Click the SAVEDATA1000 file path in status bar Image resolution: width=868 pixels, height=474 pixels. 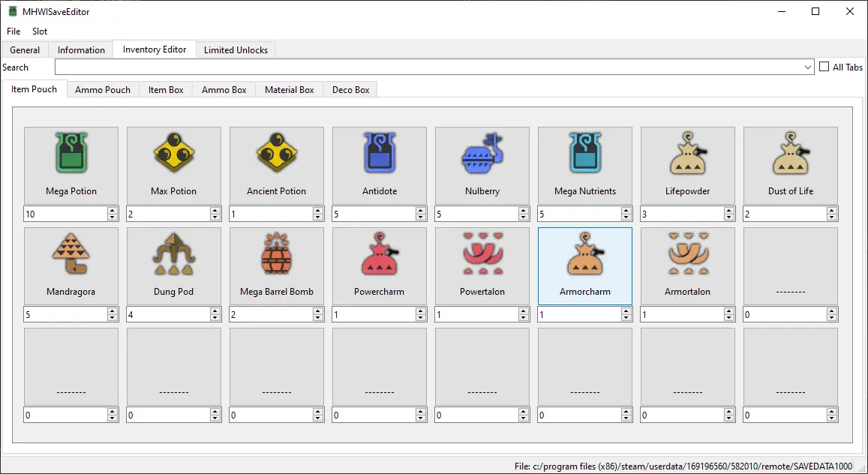pyautogui.click(x=683, y=466)
